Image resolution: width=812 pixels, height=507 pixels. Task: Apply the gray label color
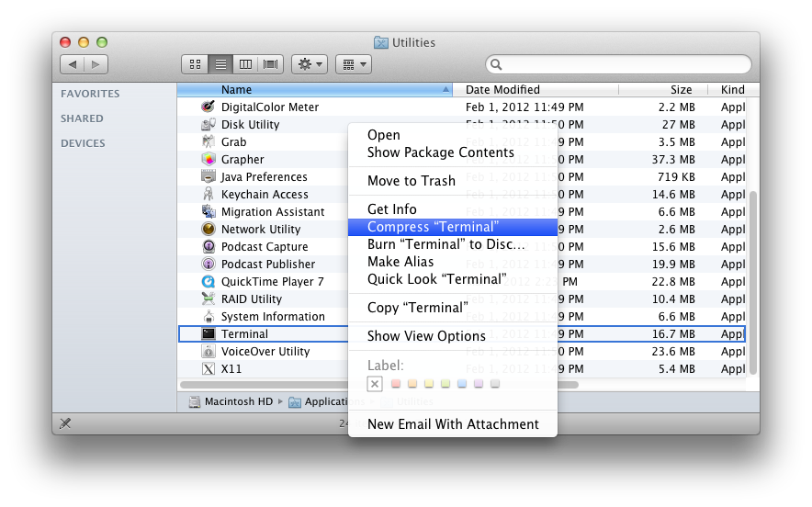[x=495, y=384]
